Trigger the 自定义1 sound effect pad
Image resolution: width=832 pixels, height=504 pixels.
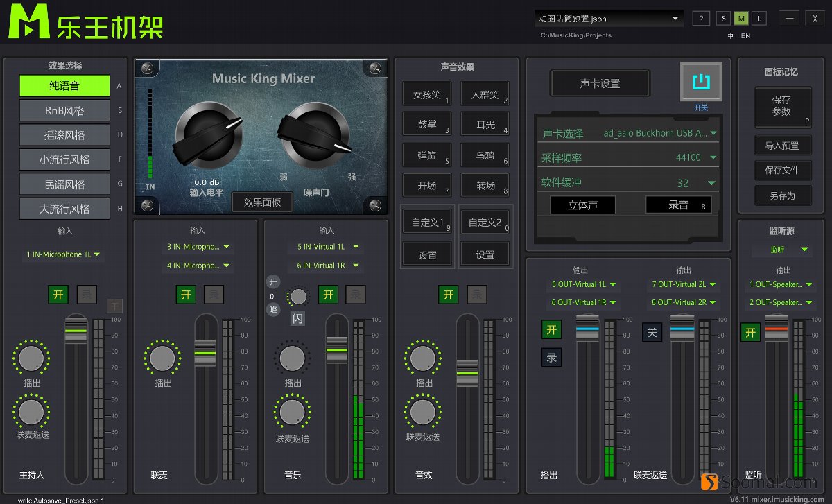426,221
